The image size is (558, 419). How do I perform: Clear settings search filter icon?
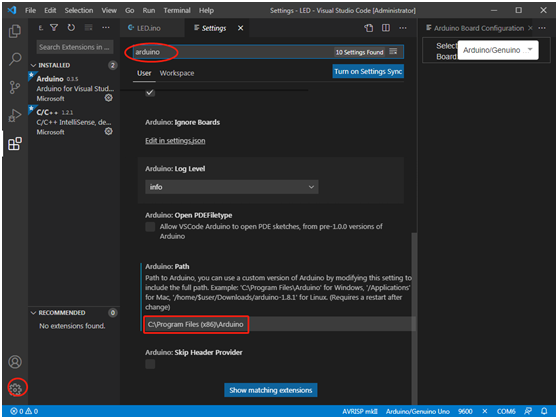point(393,52)
